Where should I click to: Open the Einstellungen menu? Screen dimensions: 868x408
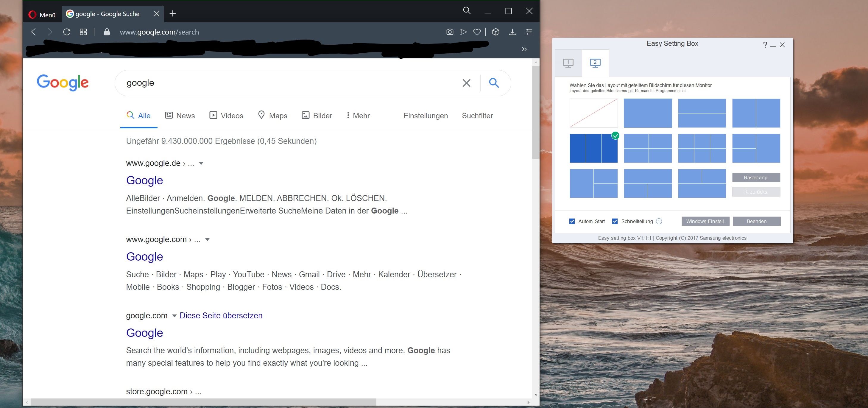pos(426,116)
